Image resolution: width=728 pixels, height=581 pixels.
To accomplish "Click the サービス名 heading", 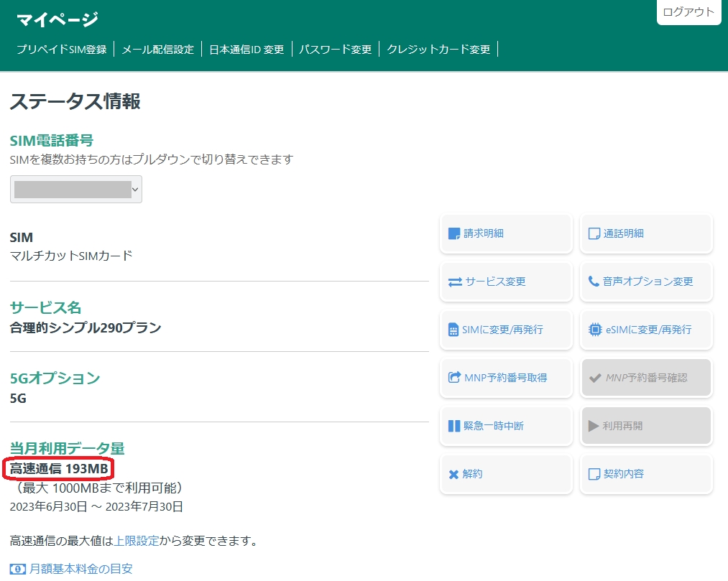I will 45,307.
